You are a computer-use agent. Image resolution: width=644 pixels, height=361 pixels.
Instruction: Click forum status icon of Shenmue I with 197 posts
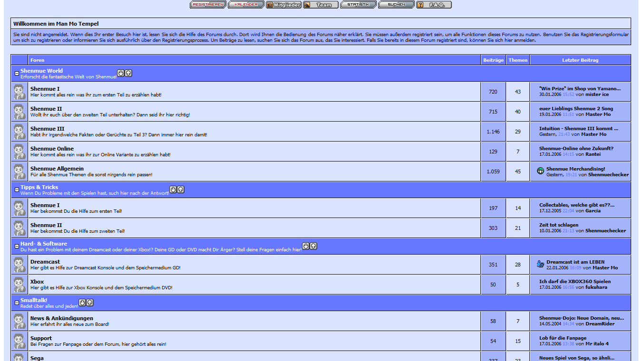pos(19,208)
